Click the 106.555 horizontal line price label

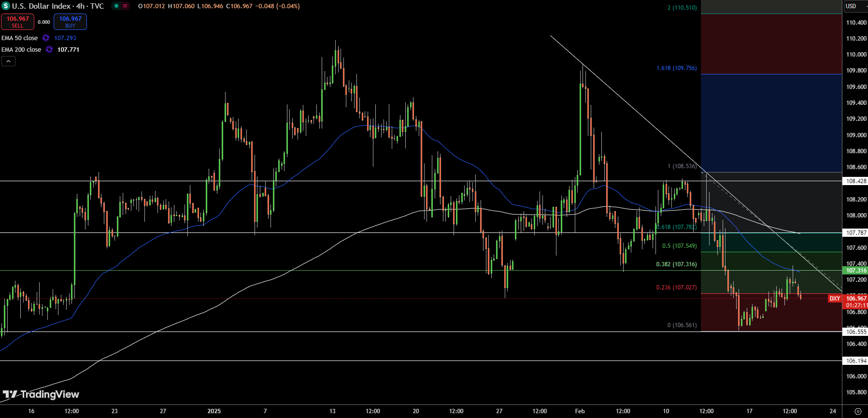coord(855,332)
